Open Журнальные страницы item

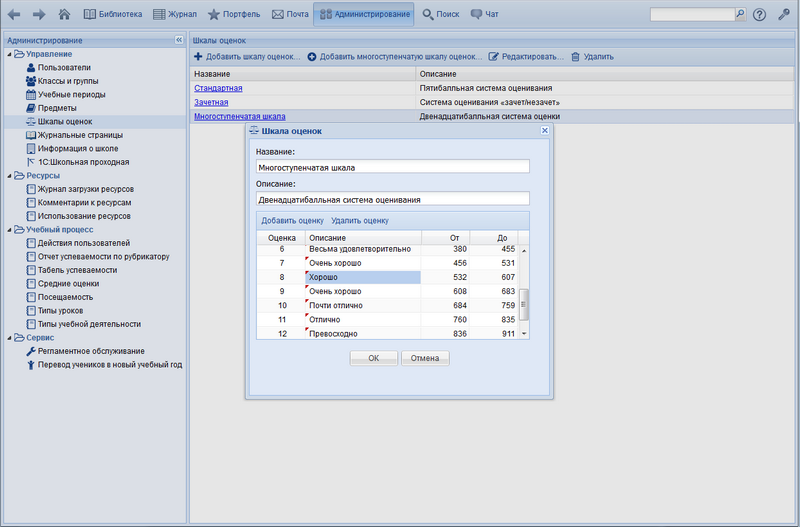coord(80,135)
